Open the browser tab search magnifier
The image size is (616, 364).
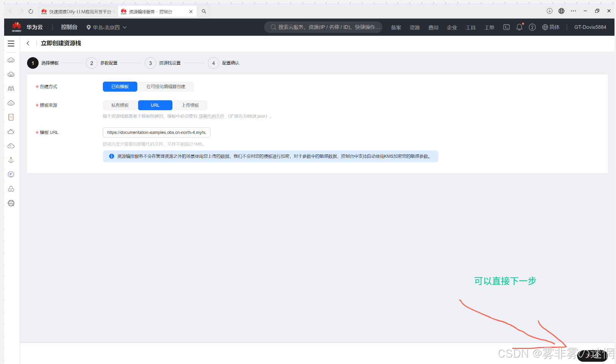pyautogui.click(x=204, y=11)
